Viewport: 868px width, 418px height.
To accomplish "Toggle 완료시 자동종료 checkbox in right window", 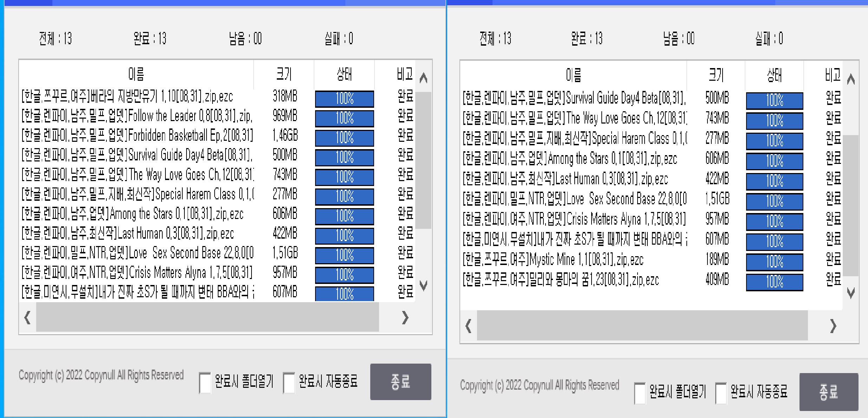I will coord(721,393).
